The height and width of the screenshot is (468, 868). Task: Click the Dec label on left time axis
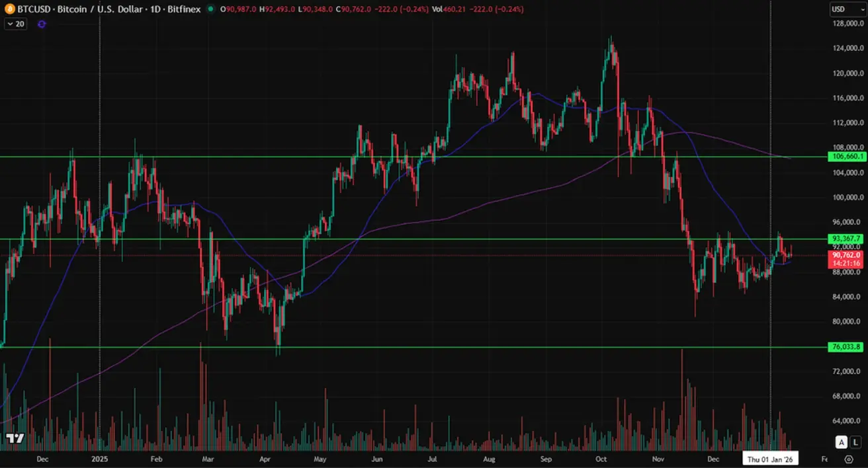click(x=42, y=459)
